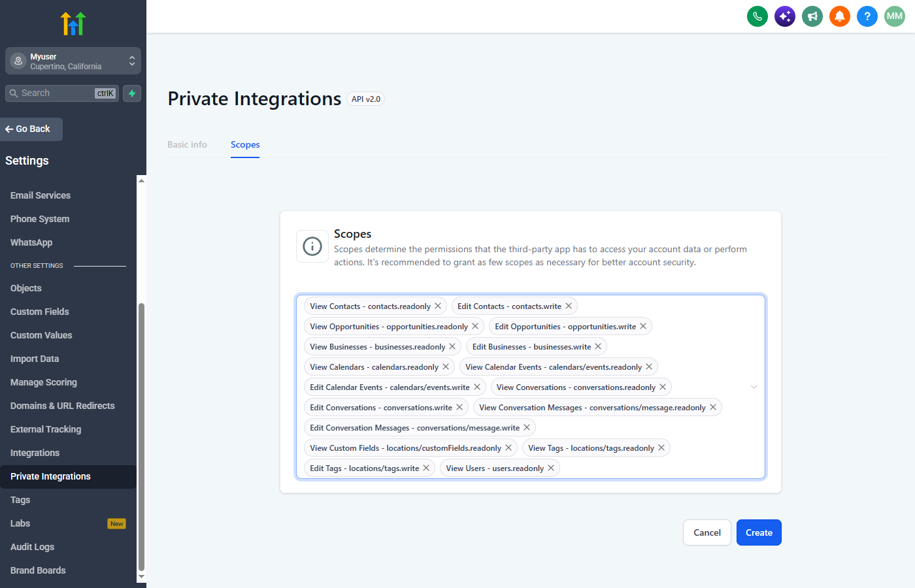Remove the opportunities.write scope tag
The height and width of the screenshot is (588, 915).
pyautogui.click(x=643, y=326)
